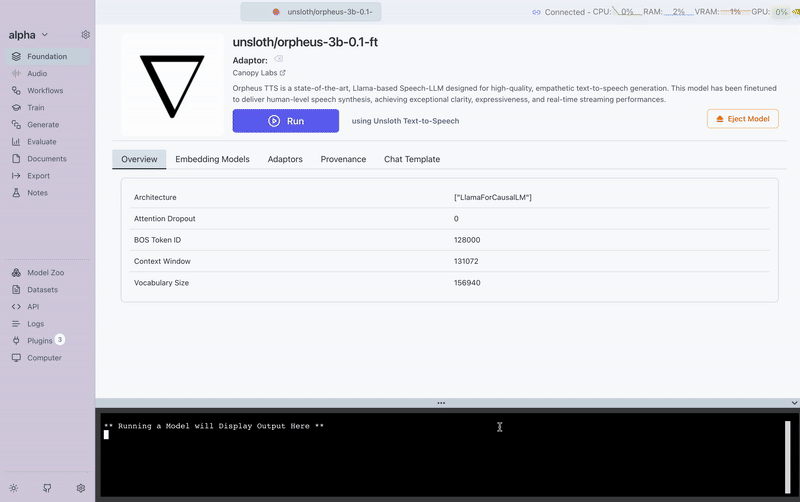This screenshot has height=502, width=800.
Task: Switch to the Embedding Models tab
Action: click(x=212, y=159)
